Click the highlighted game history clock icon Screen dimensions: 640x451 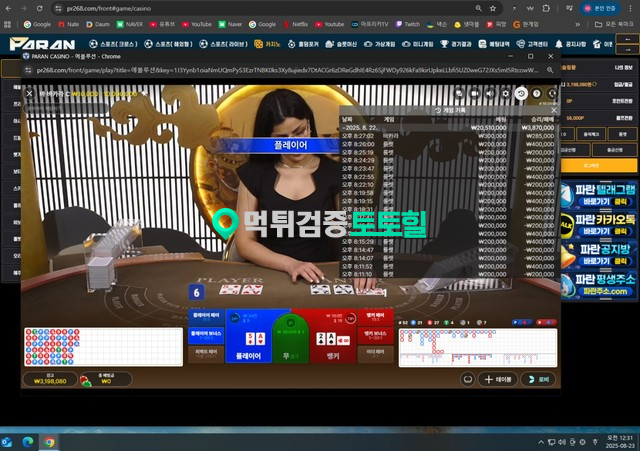coord(521,93)
